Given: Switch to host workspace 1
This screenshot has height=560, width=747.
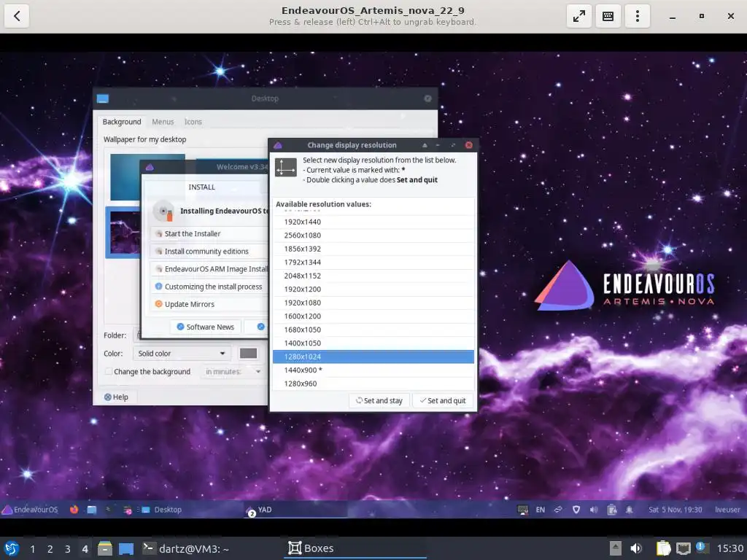Looking at the screenshot, I should [32, 549].
